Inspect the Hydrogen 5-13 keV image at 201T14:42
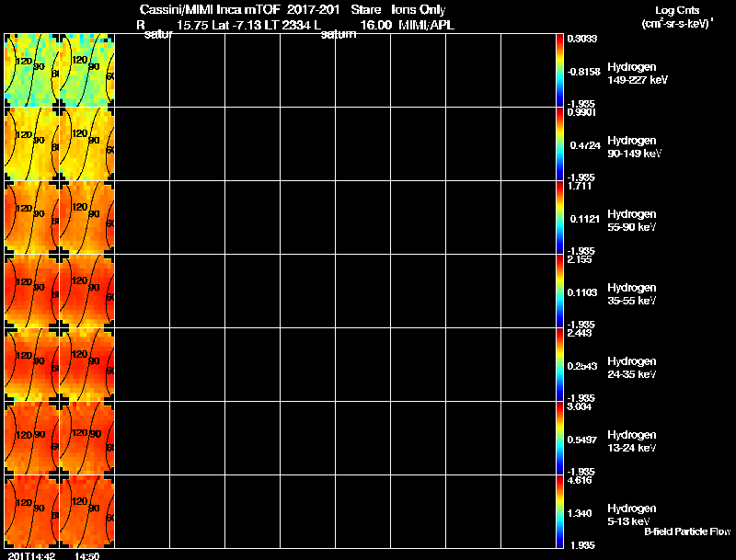Screen dimensions: 736x560 (32, 511)
